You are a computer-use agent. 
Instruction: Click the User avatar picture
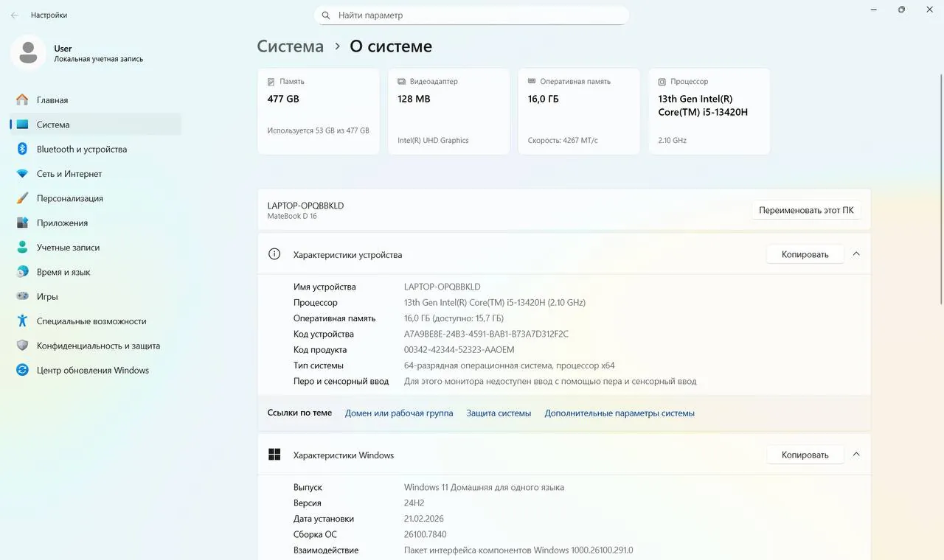28,53
